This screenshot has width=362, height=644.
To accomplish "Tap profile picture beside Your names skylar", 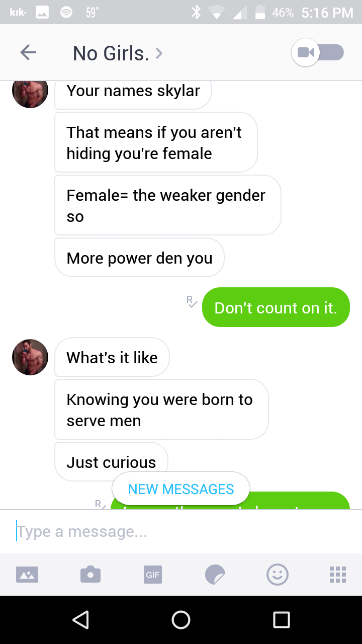I will pos(30,93).
